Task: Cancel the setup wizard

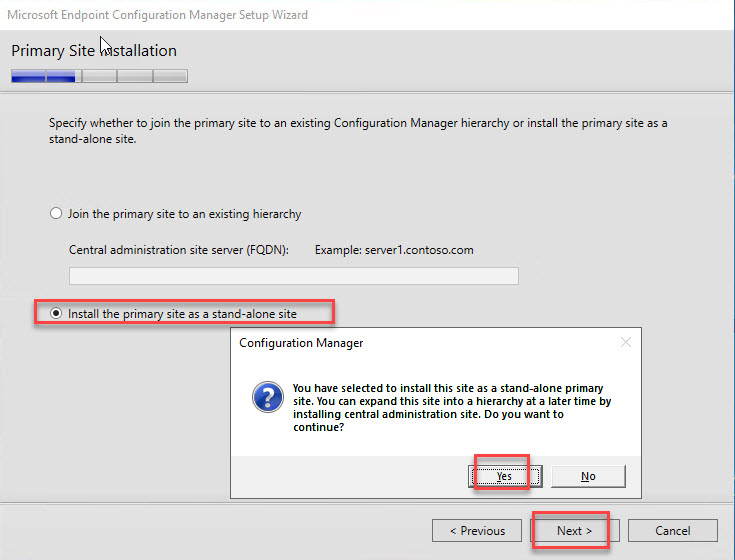Action: click(x=672, y=530)
